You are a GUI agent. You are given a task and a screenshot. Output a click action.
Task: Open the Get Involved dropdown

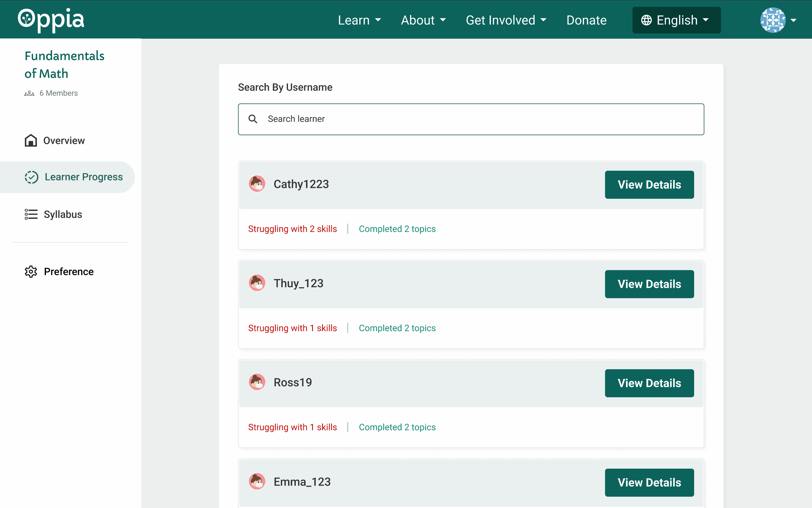click(506, 20)
